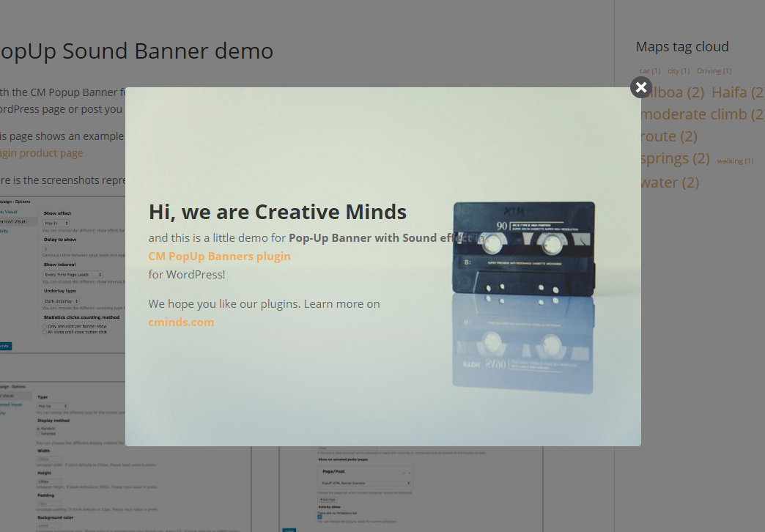Choose the 'moderate climb (2)' tag
The width and height of the screenshot is (765, 532).
(702, 114)
